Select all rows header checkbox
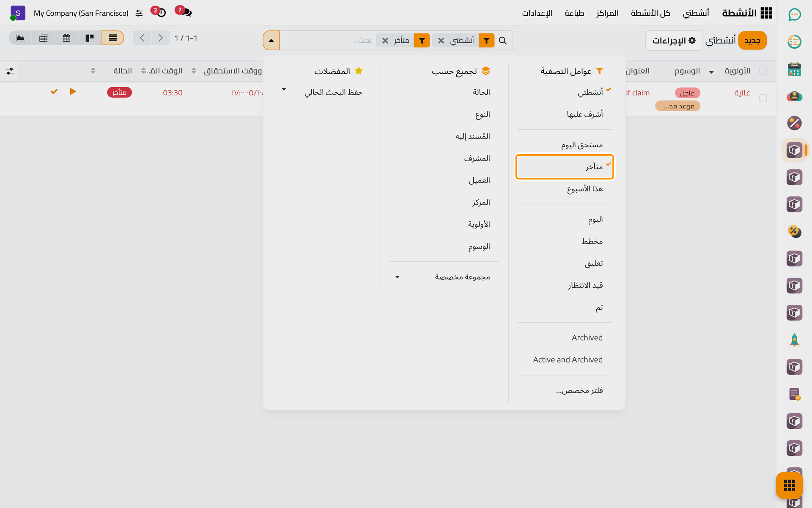Viewport: 812px width, 508px height. click(x=763, y=71)
